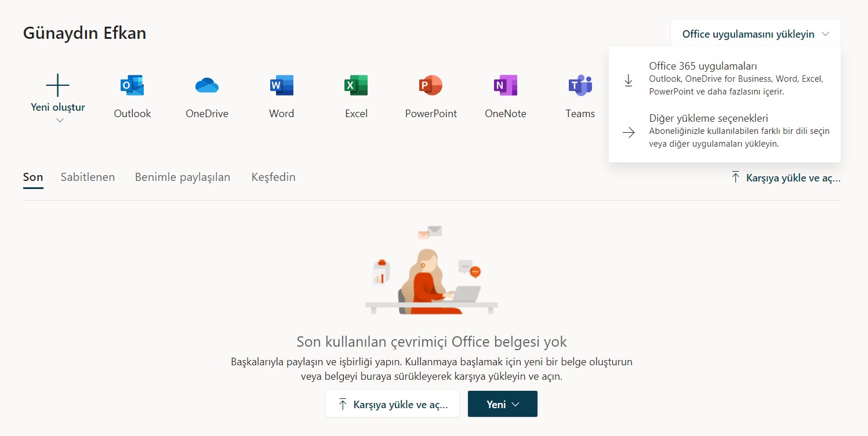Switch to the Sabitlenen tab
Viewport: 868px width, 436px height.
pos(88,177)
